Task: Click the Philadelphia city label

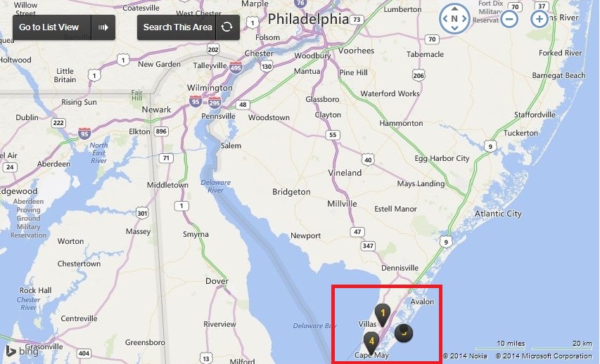Action: coord(308,19)
